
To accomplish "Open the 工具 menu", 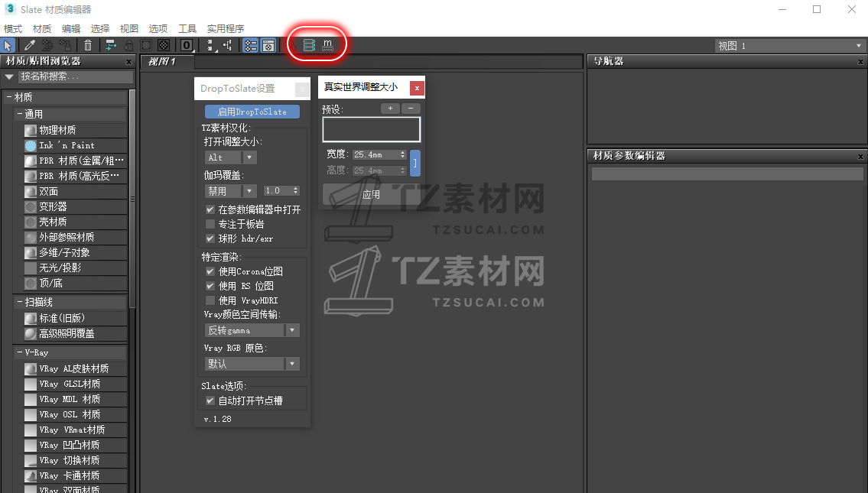I will pyautogui.click(x=187, y=29).
